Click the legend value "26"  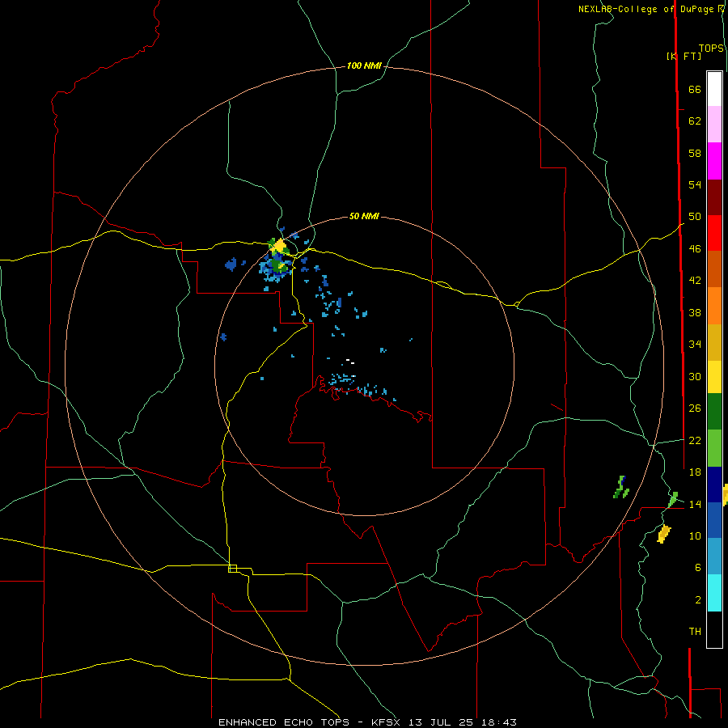click(x=695, y=408)
